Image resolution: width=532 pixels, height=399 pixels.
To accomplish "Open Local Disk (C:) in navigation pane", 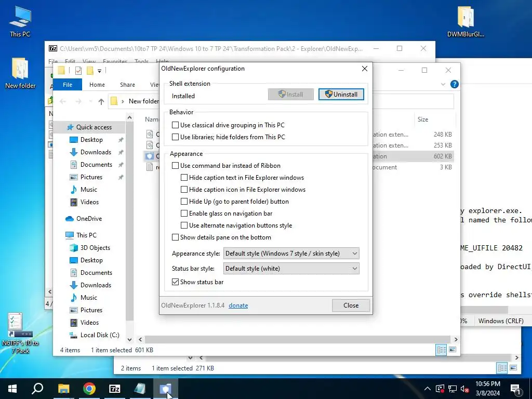I will point(100,335).
